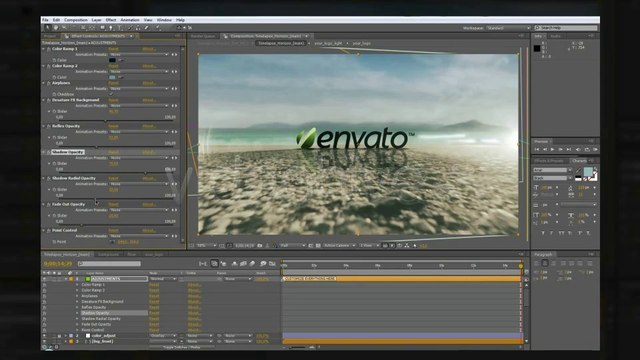Image resolution: width=640 pixels, height=360 pixels.
Task: Select the Hand tool
Action: coord(56,28)
